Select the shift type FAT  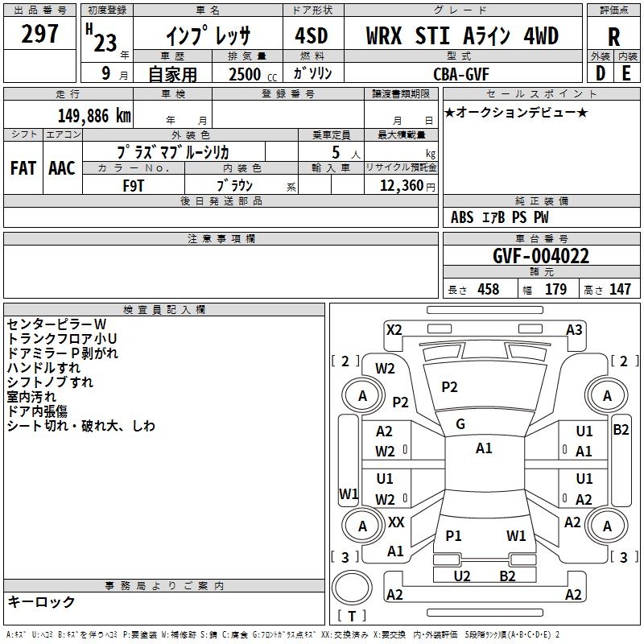coord(23,168)
